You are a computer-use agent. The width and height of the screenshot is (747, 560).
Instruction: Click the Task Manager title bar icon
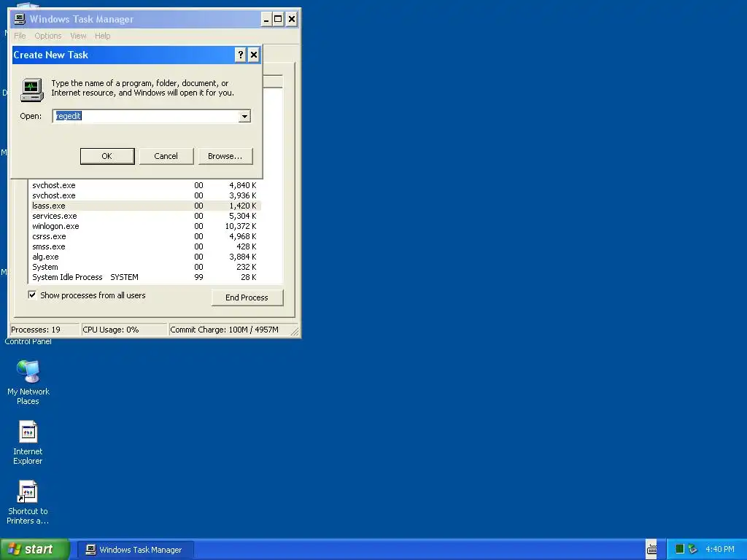[20, 19]
